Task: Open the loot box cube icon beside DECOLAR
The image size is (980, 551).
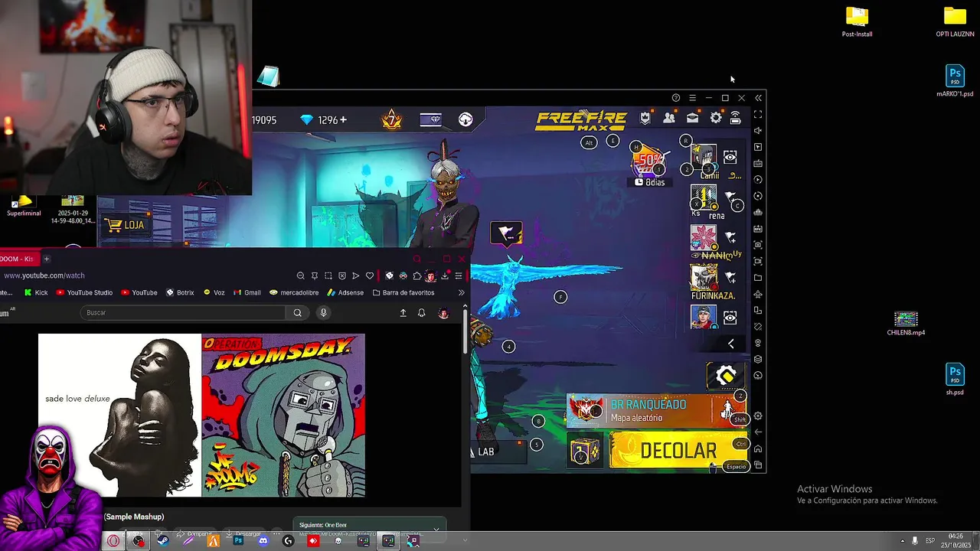Action: (585, 451)
